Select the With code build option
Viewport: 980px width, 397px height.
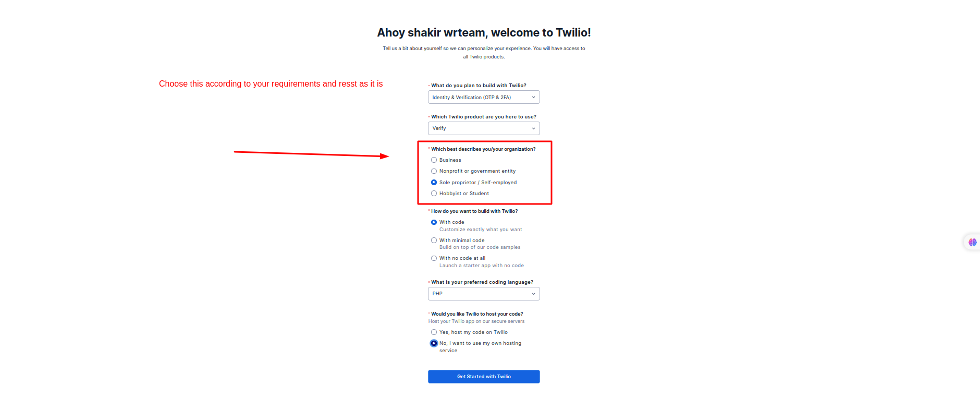click(x=434, y=222)
